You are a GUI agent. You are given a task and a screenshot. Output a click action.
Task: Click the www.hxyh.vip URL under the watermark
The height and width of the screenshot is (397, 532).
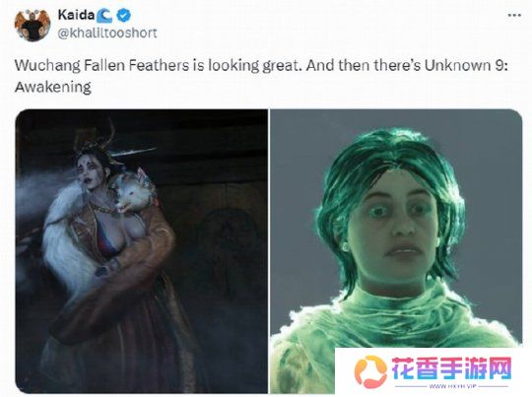coord(452,386)
